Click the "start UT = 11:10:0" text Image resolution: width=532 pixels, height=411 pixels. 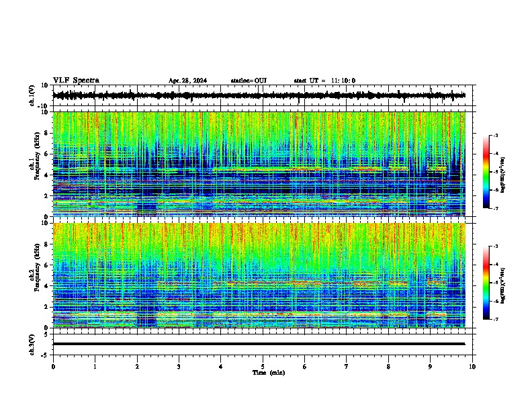(324, 81)
